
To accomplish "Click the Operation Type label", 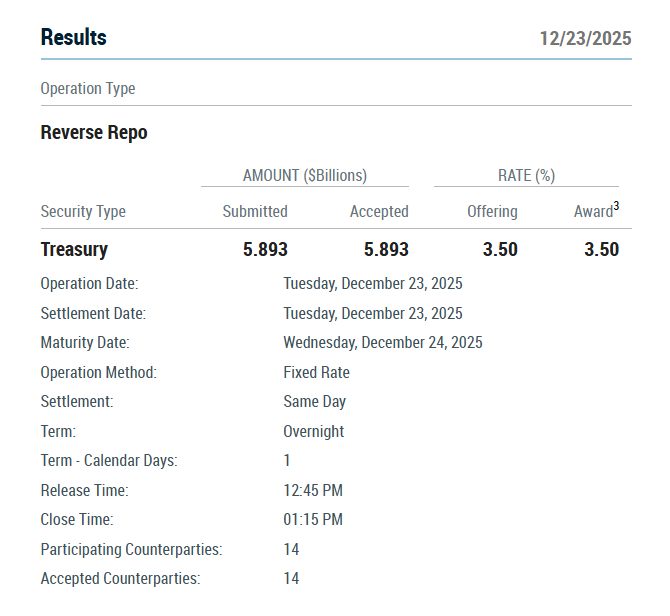I will pyautogui.click(x=88, y=89).
